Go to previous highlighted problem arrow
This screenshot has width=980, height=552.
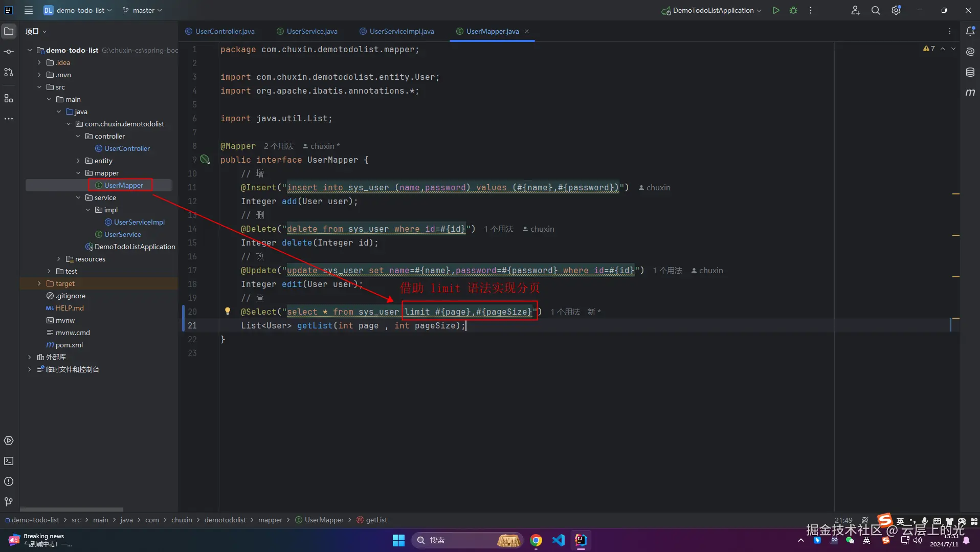[943, 49]
